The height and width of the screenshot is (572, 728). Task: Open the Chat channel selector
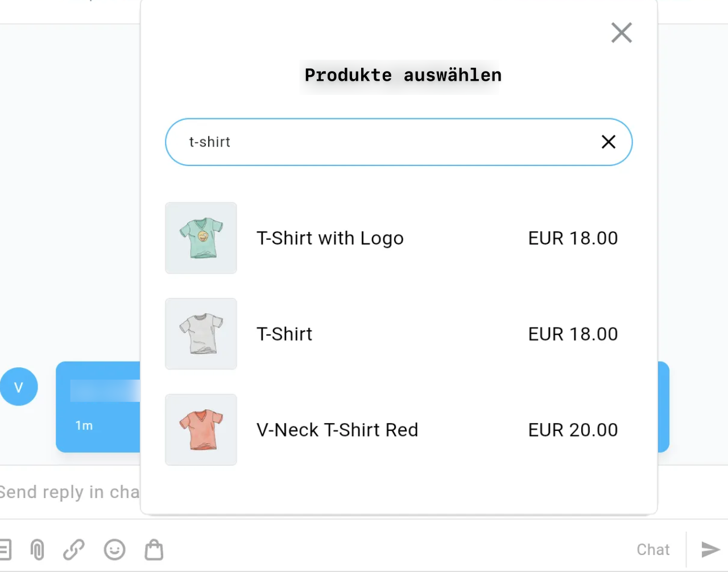[652, 549]
